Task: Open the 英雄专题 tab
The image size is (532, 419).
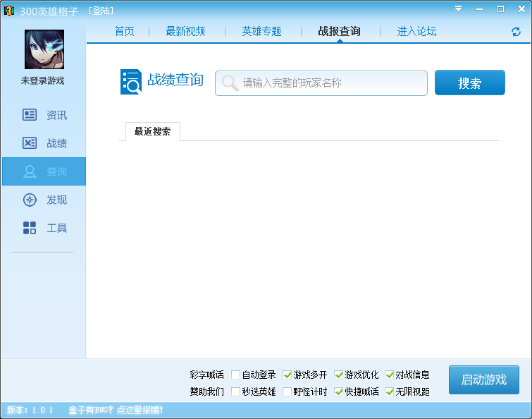Action: (x=261, y=32)
